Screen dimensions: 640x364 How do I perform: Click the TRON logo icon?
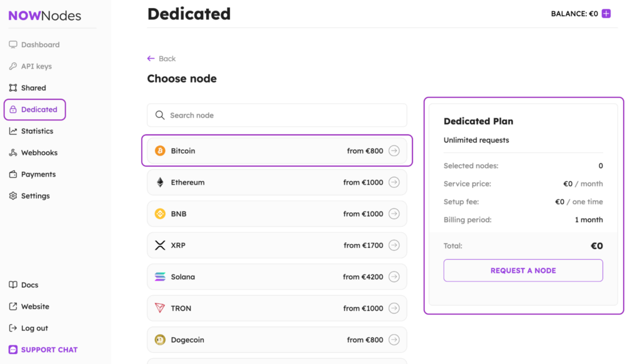tap(160, 308)
